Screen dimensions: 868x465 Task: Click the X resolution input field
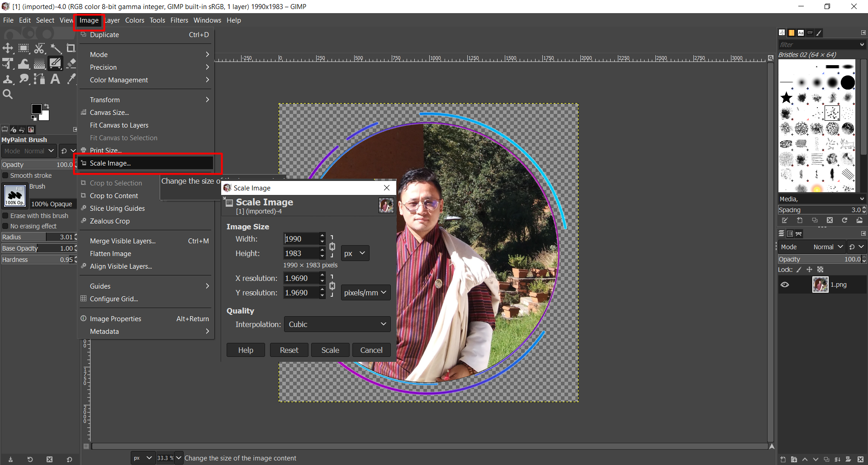click(301, 278)
